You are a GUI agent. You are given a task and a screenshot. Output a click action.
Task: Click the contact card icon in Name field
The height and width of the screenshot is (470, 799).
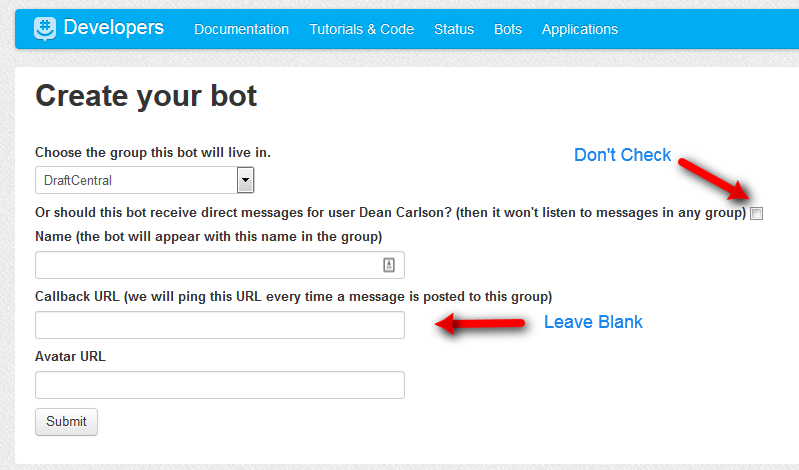click(390, 265)
